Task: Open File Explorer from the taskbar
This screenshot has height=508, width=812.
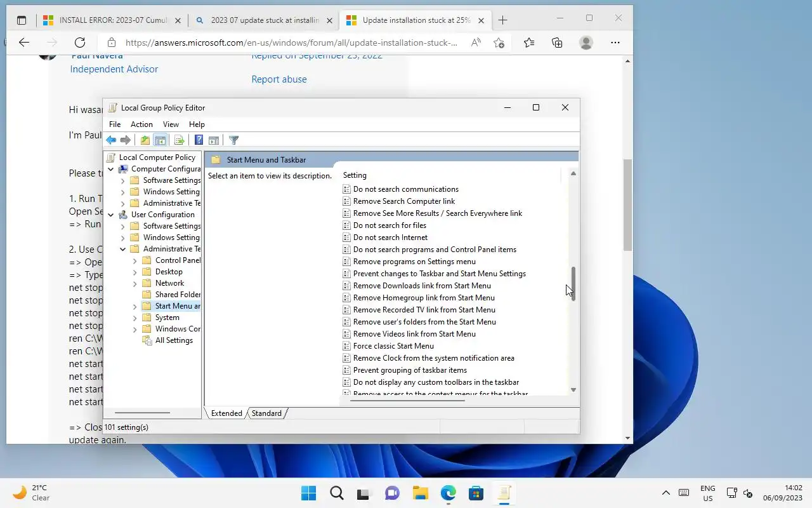Action: [x=420, y=493]
